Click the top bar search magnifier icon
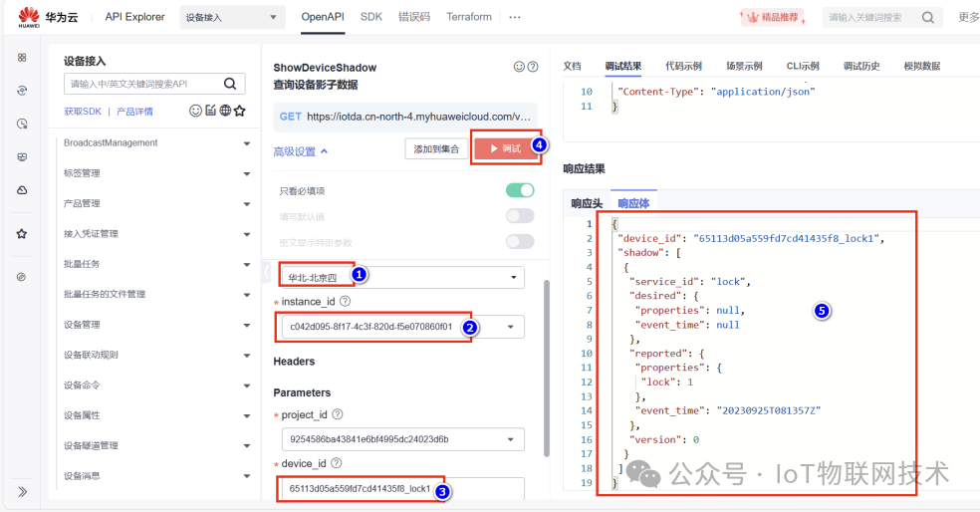Screen dimensions: 980x512 point(928,18)
